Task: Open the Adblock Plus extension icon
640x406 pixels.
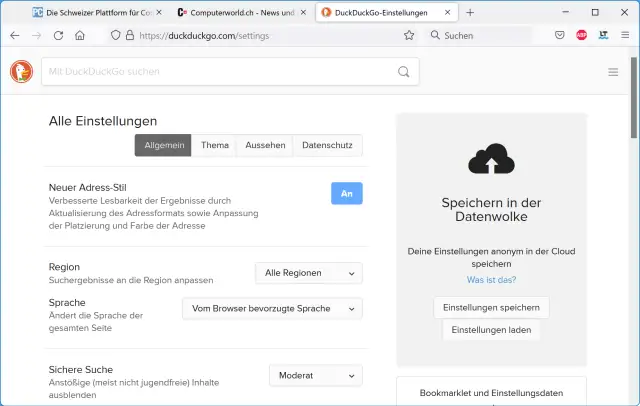Action: click(582, 35)
